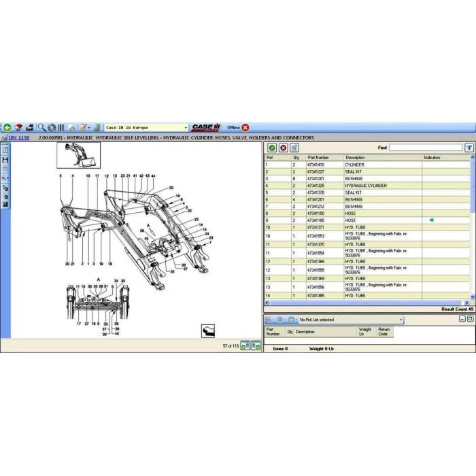This screenshot has height=476, width=476.
Task: Click the 57 of 116 page indicator
Action: 231,345
